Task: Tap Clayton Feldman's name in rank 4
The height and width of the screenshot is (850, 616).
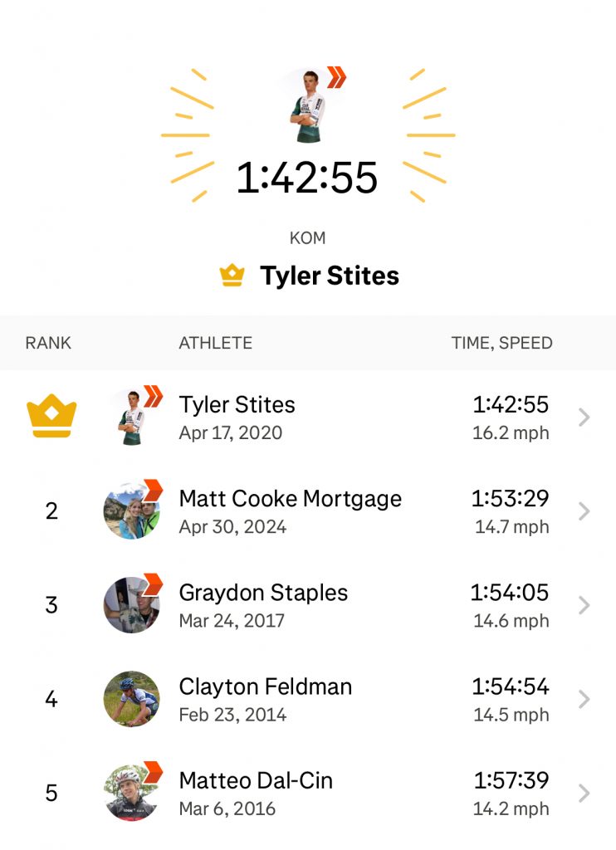Action: [266, 687]
